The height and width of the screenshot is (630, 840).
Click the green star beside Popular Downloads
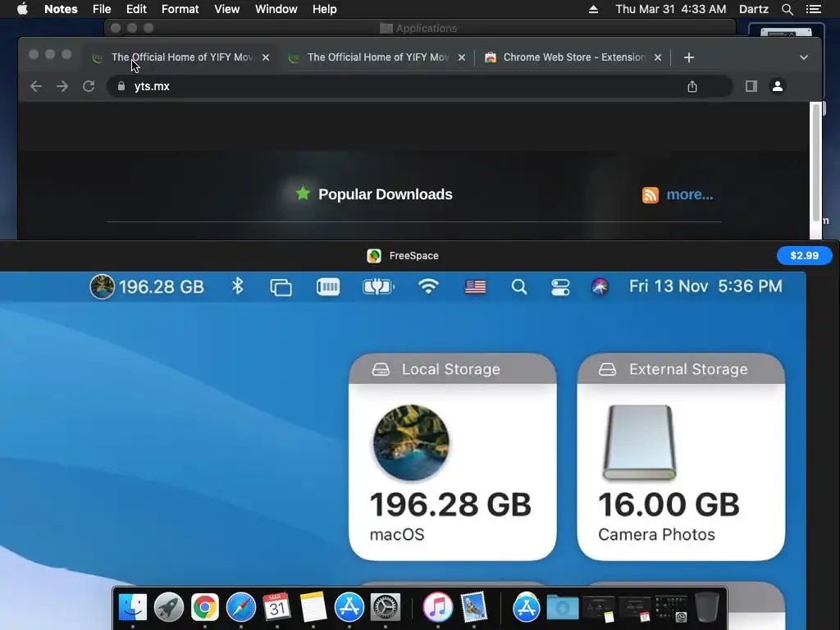[x=303, y=194]
